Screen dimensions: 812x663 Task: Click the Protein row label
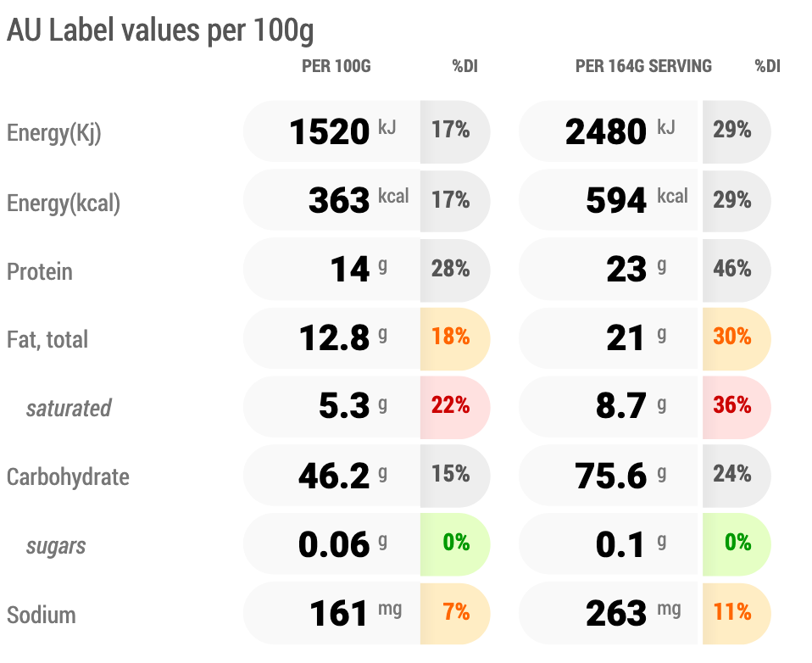coord(40,272)
